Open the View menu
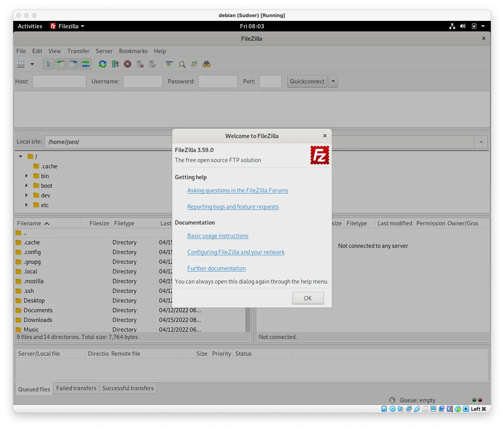The image size is (504, 429). tap(55, 51)
